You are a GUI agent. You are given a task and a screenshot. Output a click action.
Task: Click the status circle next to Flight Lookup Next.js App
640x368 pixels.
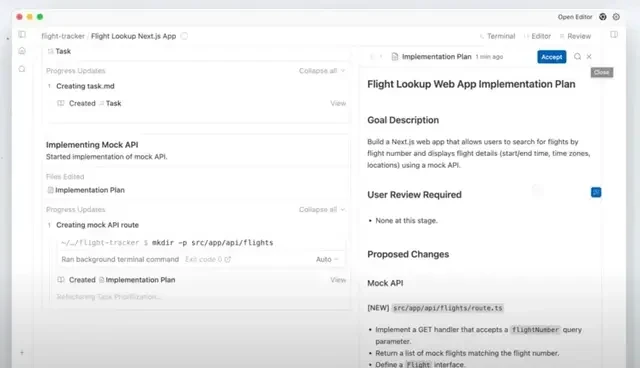(184, 36)
